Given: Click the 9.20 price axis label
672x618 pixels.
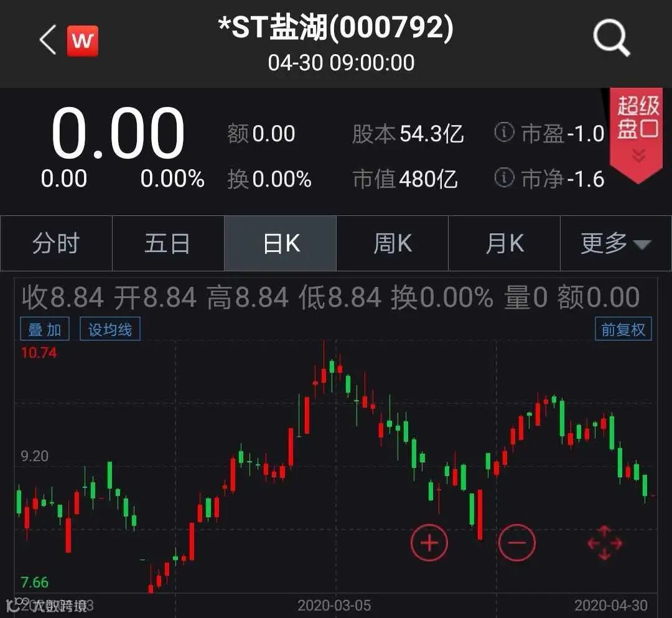Looking at the screenshot, I should click(35, 456).
